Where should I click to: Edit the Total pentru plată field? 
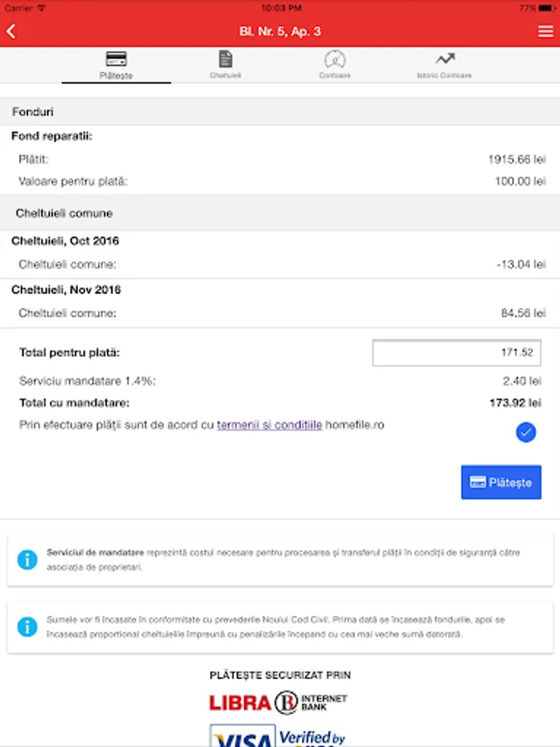coord(456,353)
